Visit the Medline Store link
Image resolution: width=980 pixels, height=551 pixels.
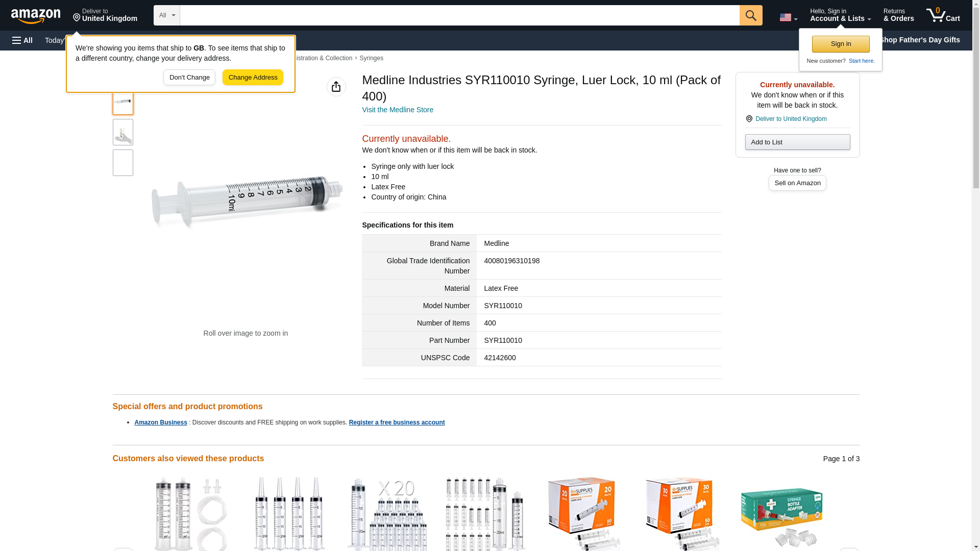(x=397, y=110)
